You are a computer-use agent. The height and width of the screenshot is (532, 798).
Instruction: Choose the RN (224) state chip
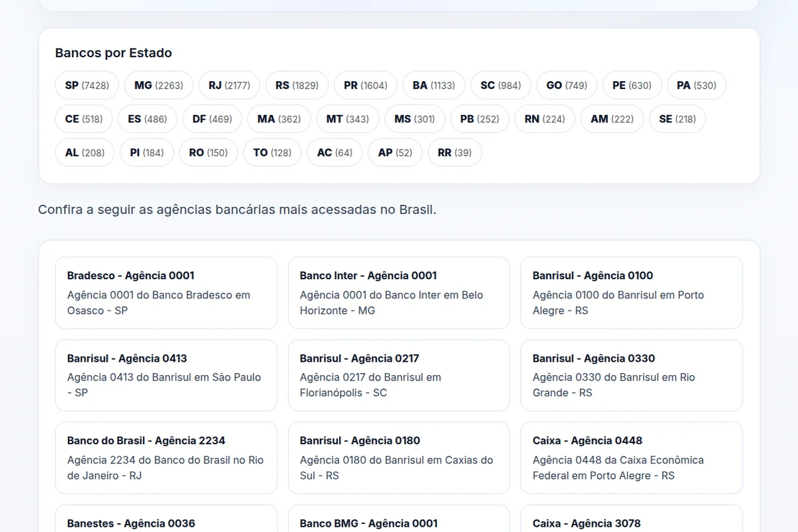coord(545,119)
